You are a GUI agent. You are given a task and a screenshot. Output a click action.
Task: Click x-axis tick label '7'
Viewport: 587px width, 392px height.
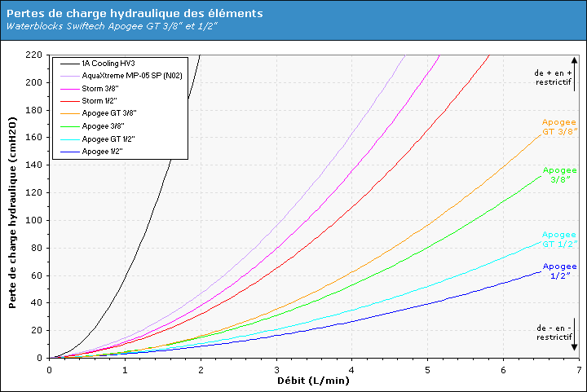(579, 370)
